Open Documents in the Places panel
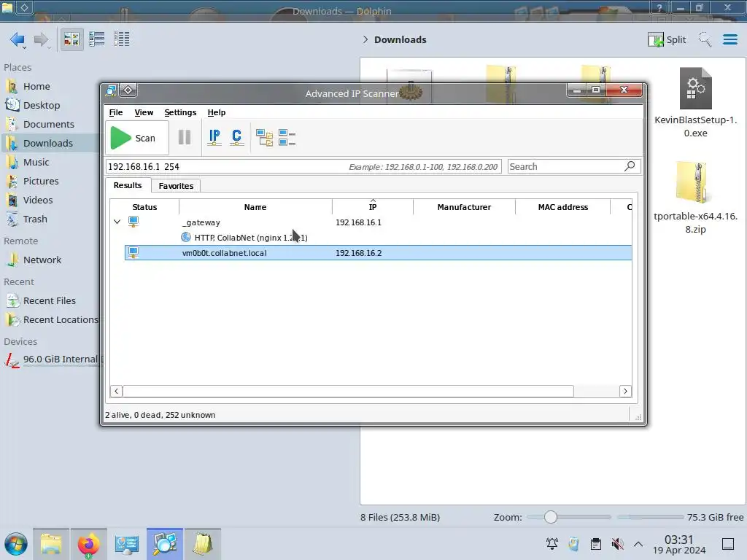Image resolution: width=747 pixels, height=560 pixels. point(49,124)
